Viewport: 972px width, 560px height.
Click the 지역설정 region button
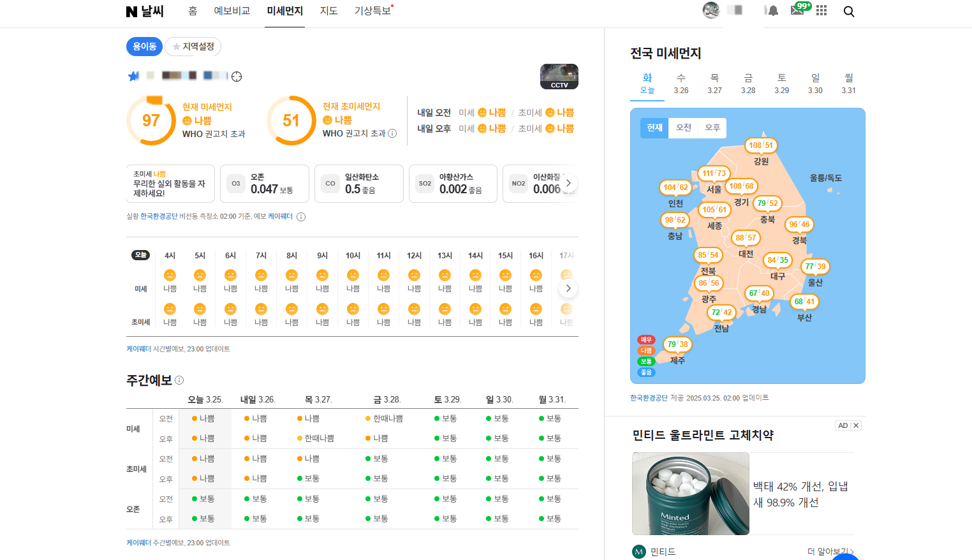point(193,47)
